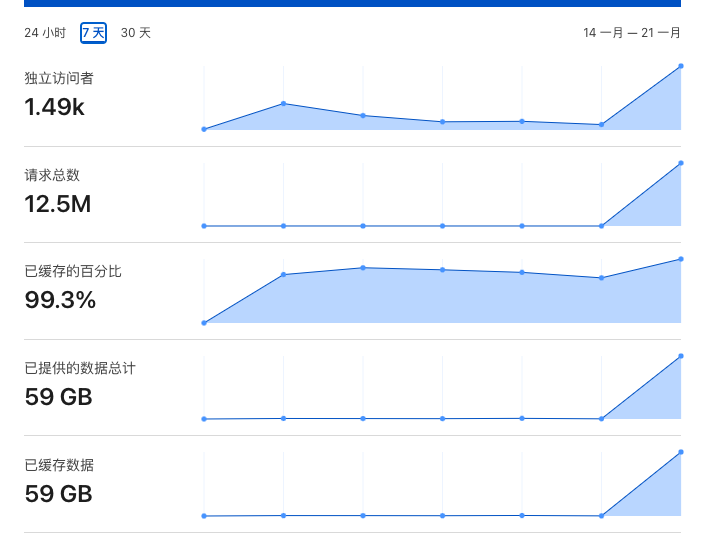
Task: Click the 99.3% cached percentage value
Action: [60, 300]
